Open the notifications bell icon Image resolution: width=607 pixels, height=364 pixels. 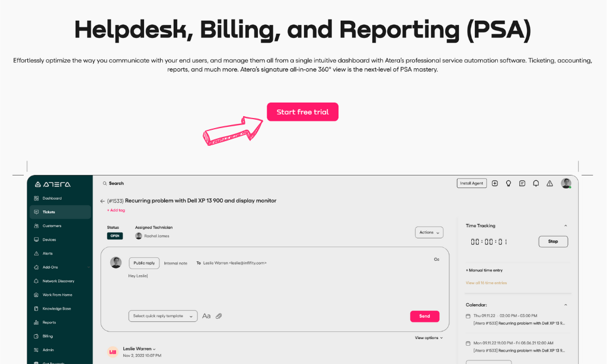[536, 183]
